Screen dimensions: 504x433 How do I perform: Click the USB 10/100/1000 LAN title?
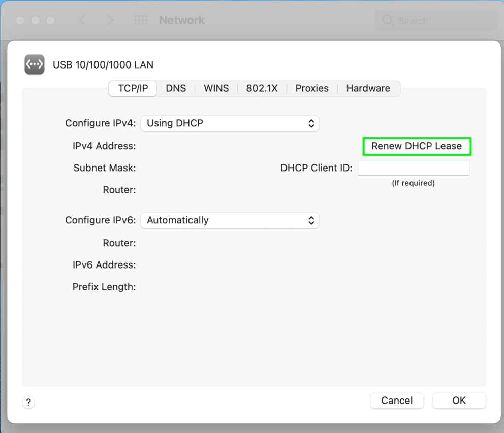point(103,65)
